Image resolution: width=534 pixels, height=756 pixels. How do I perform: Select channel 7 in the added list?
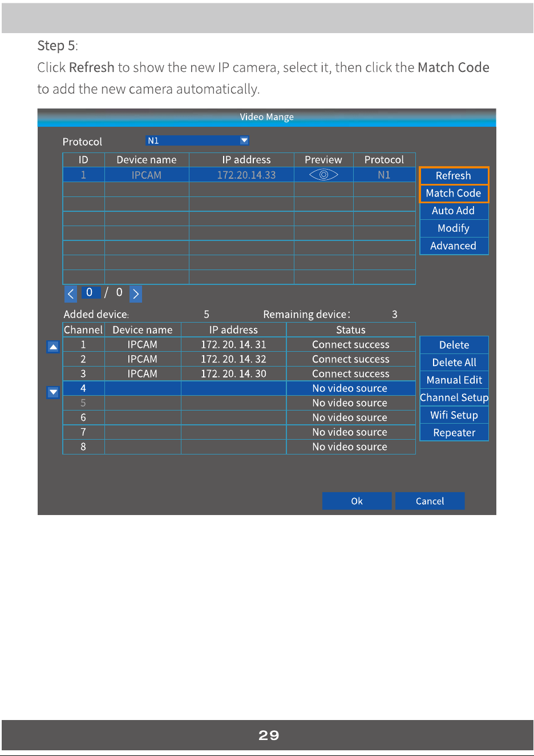[239, 432]
